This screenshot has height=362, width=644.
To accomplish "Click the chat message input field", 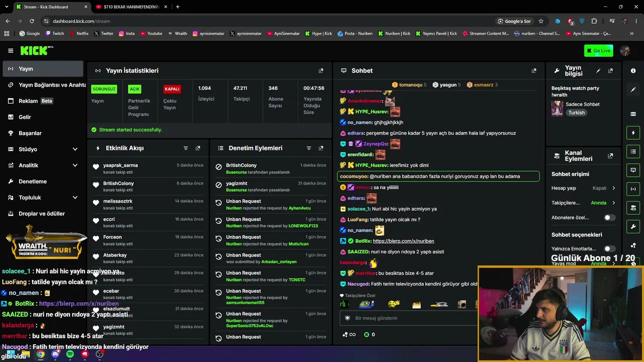I will (409, 318).
